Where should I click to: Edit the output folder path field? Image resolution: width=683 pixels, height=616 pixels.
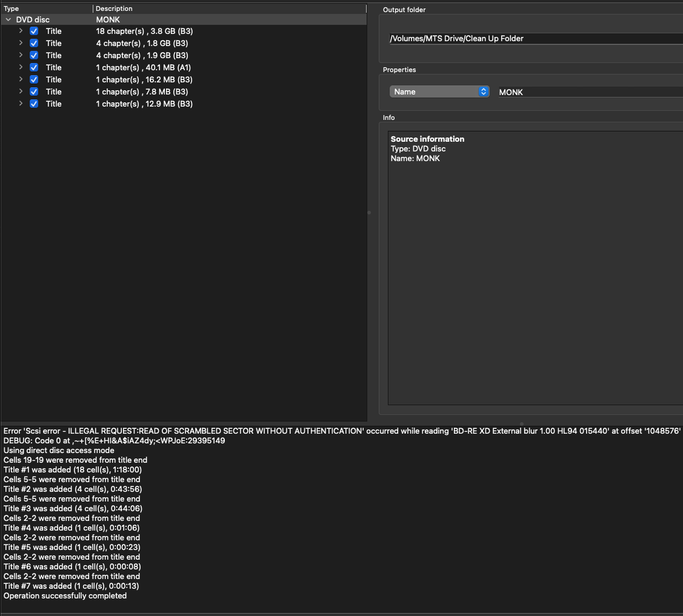click(x=533, y=38)
